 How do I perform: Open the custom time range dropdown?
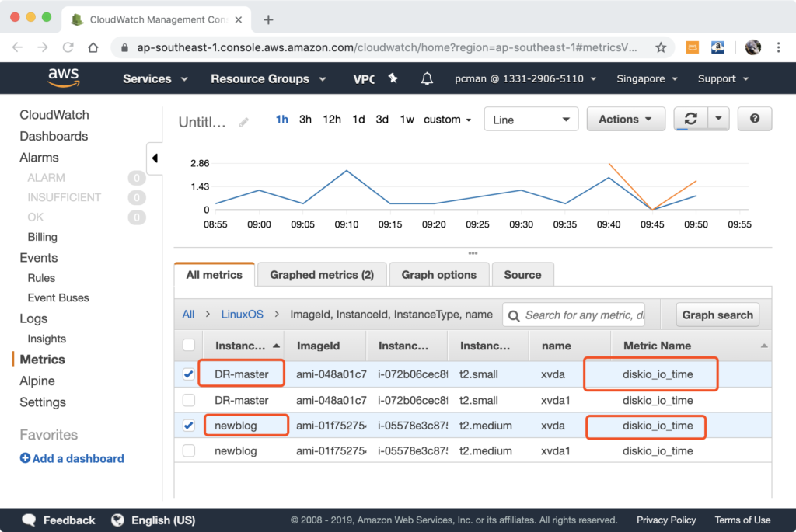(447, 120)
